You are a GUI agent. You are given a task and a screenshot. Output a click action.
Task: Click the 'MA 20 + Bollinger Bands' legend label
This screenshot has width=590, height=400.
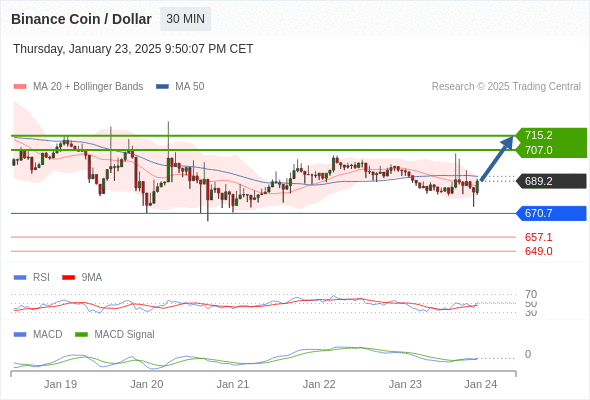(x=88, y=87)
